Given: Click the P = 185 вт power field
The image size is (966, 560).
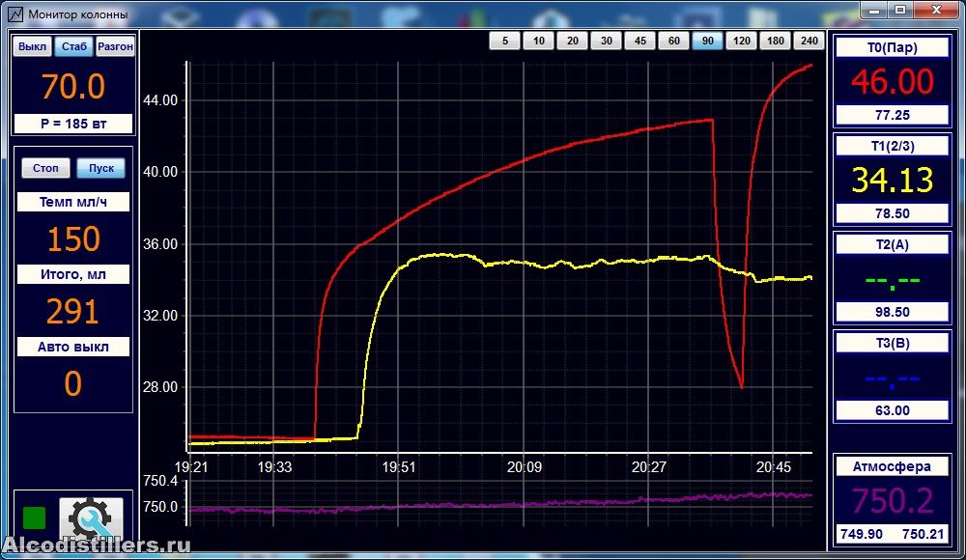Looking at the screenshot, I should tap(73, 124).
